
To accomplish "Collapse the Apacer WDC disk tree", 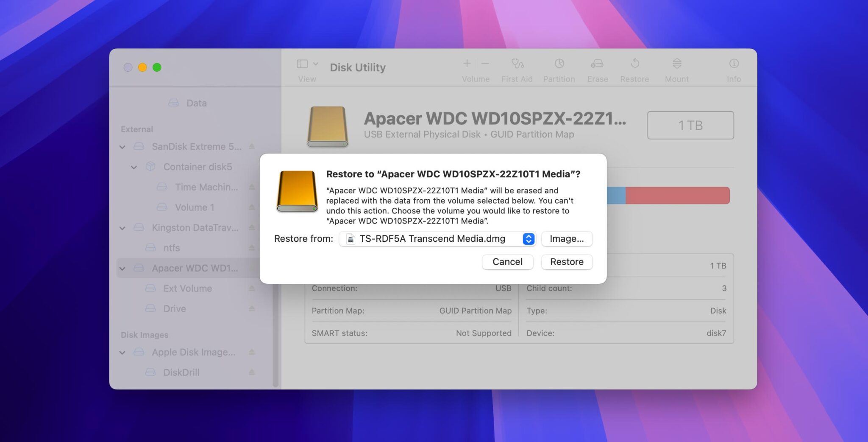I will (x=122, y=269).
